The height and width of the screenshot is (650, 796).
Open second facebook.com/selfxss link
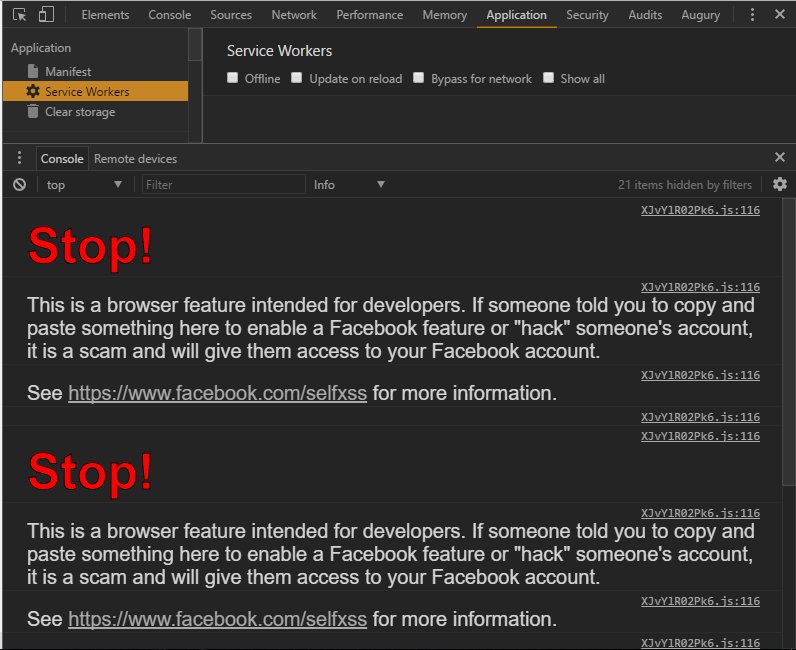coord(217,619)
